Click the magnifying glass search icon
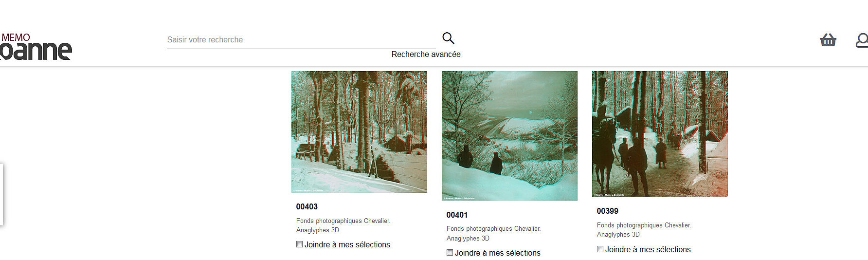Screen dimensions: 868x260 (448, 38)
